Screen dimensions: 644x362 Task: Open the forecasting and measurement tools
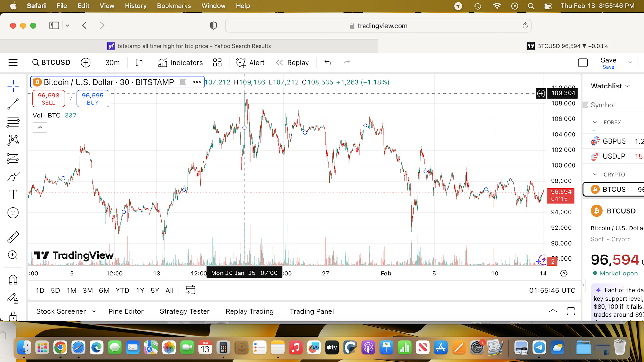coord(13,158)
